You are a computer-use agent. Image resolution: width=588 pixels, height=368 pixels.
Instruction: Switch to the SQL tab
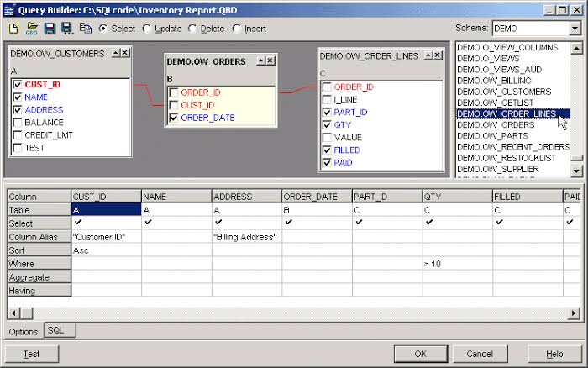60,330
